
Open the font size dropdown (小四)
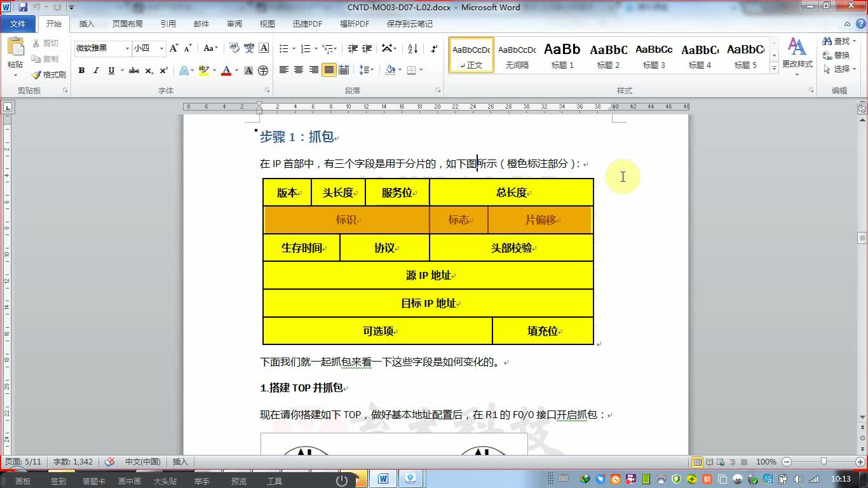161,48
